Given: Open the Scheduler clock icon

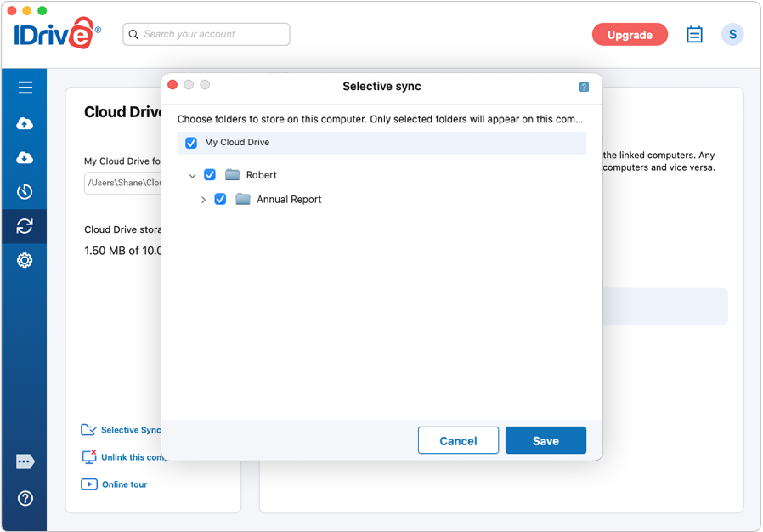Looking at the screenshot, I should pos(25,192).
